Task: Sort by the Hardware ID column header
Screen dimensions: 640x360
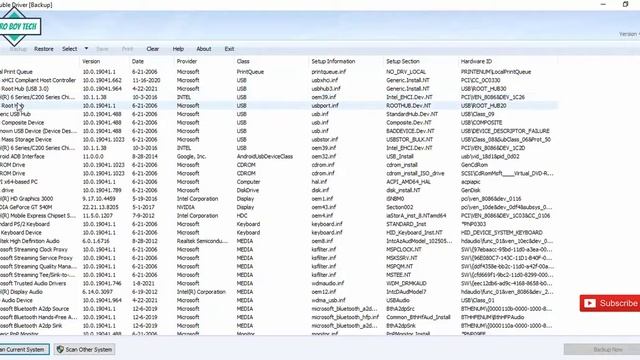Action: 476,62
